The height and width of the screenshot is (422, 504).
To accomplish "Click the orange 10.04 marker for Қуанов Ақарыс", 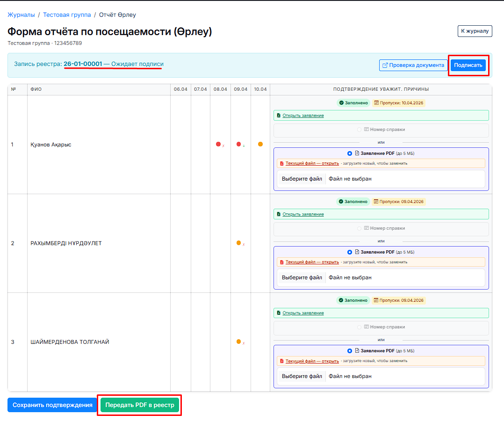I will click(x=260, y=144).
